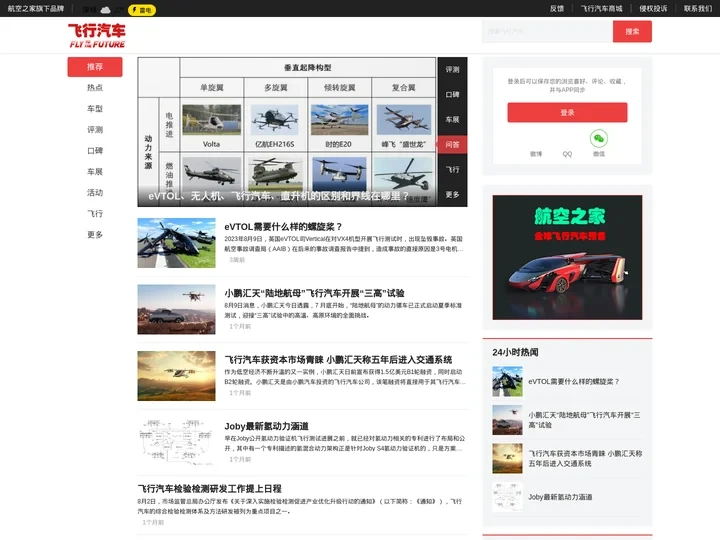The image size is (720, 540).
Task: Open 反馈 link in top bar
Action: (x=557, y=9)
